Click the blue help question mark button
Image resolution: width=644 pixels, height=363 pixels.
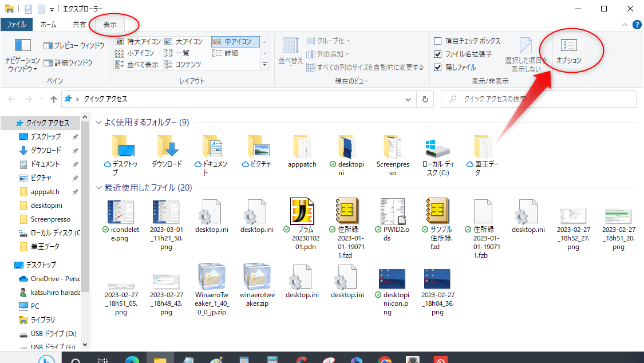click(637, 24)
